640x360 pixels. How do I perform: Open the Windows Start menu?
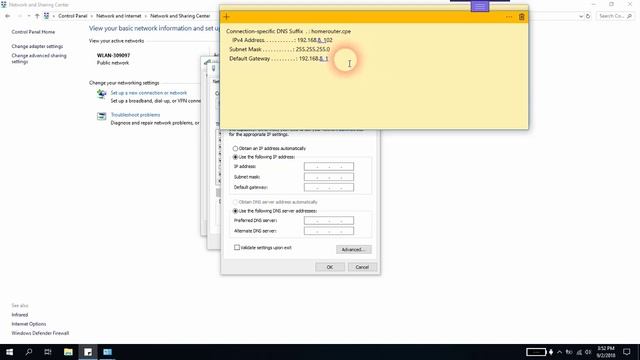pos(9,352)
